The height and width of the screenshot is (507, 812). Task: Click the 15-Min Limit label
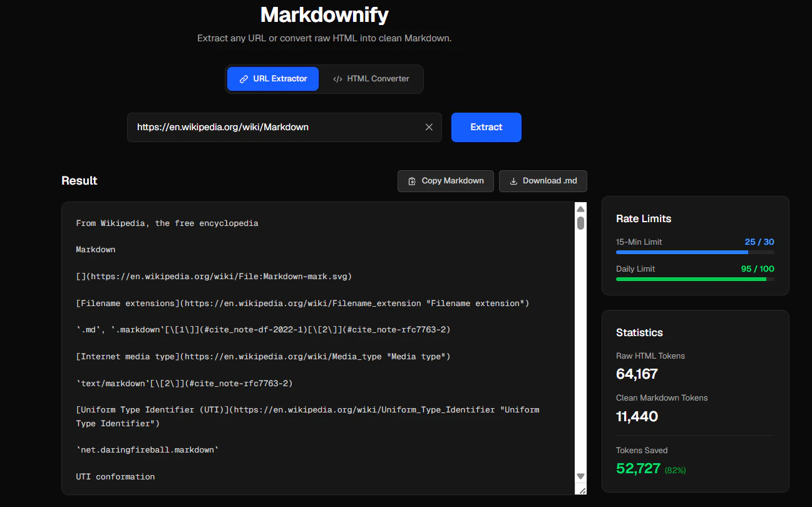click(639, 242)
